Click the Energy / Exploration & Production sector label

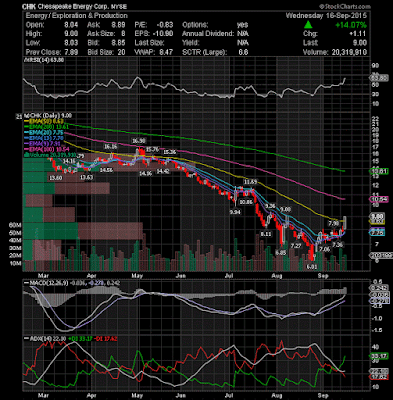point(76,16)
